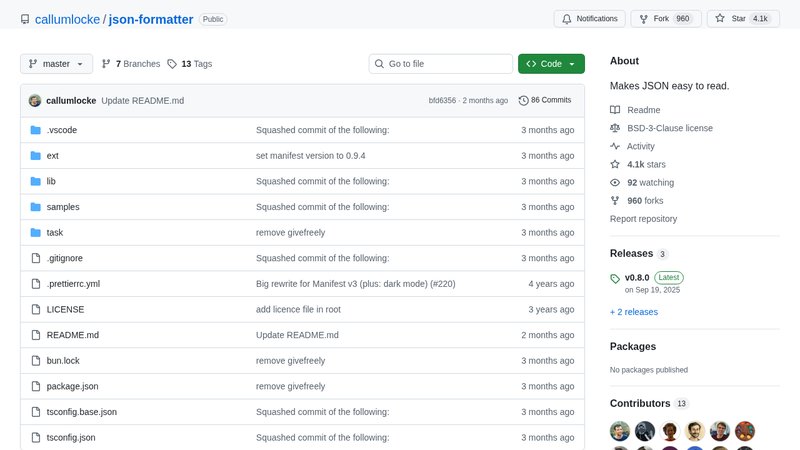The width and height of the screenshot is (800, 450).
Task: Open the lib folder
Action: pos(51,181)
